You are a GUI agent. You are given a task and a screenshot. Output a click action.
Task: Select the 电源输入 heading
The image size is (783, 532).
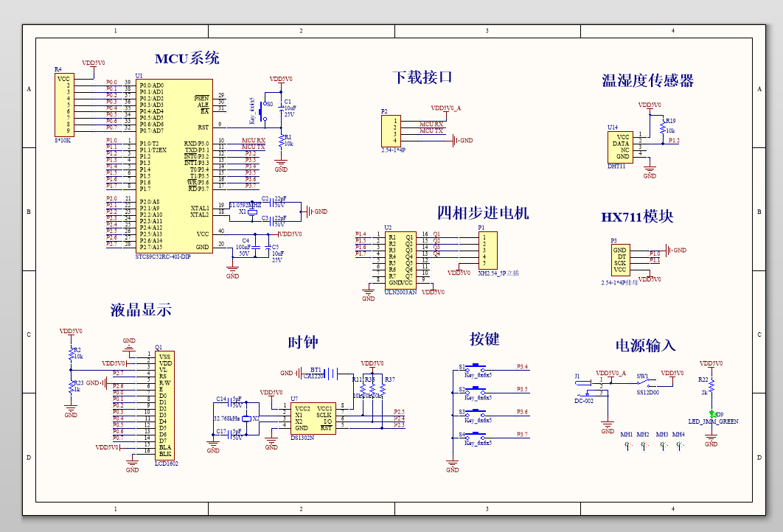pos(646,346)
